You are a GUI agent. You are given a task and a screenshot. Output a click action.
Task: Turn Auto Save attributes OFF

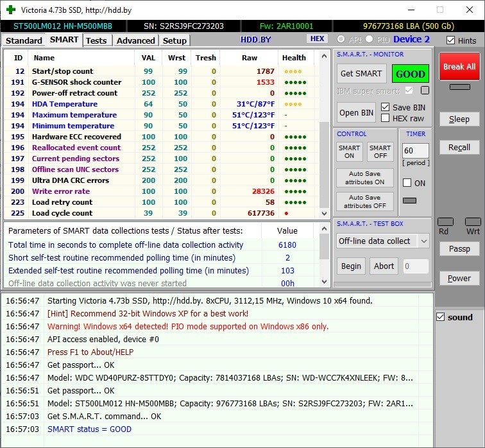click(365, 202)
